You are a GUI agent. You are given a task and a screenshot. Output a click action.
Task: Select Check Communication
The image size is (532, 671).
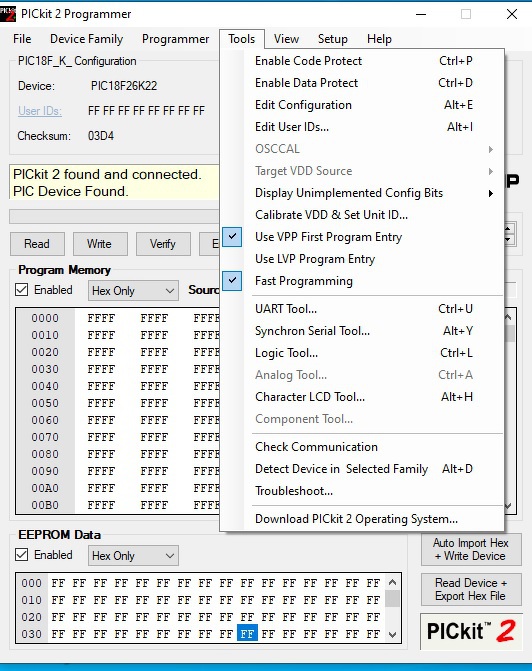click(362, 447)
